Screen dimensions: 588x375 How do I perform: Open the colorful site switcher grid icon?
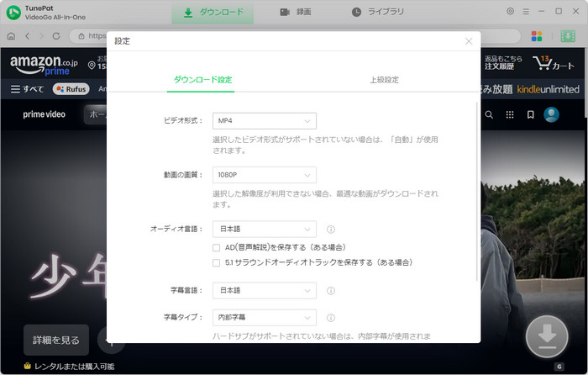point(537,36)
